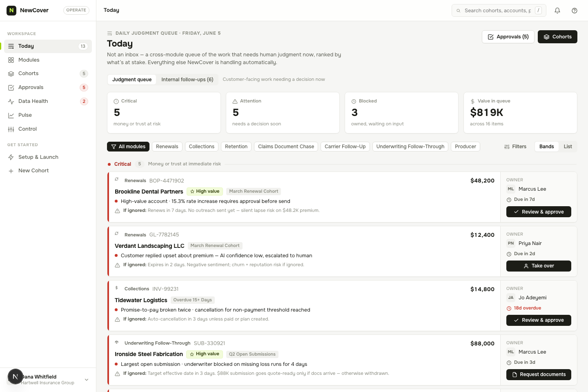
Task: Click the March Renewal Cohort tag on Brookline
Action: (254, 192)
